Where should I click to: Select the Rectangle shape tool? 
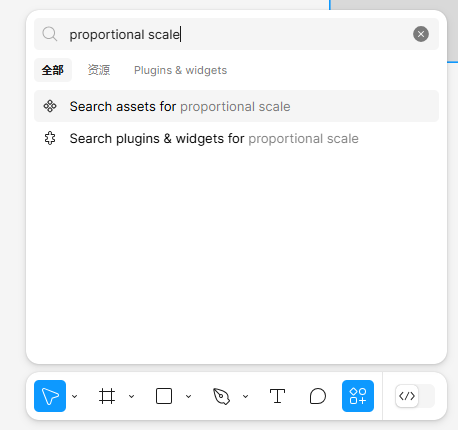[164, 396]
